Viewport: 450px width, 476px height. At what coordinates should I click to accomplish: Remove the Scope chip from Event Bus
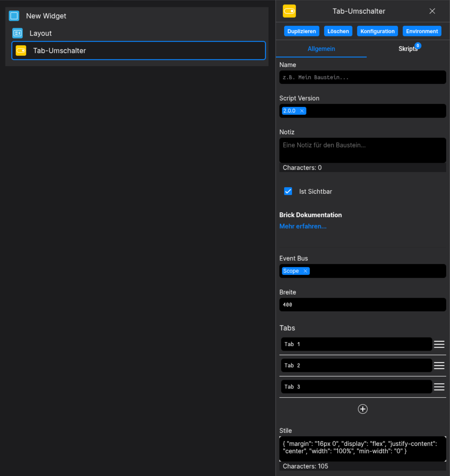click(305, 271)
